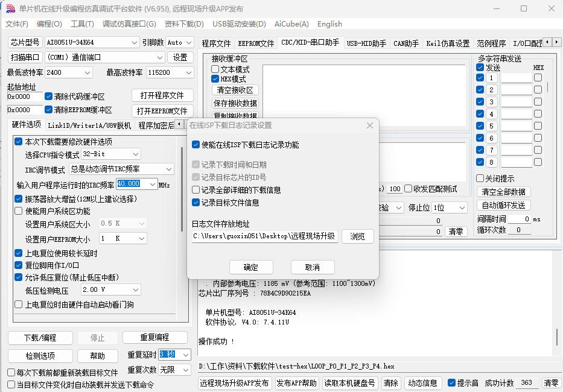Image resolution: width=563 pixels, height=392 pixels.
Task: Open IRC调节模式 dropdown
Action: click(x=121, y=169)
